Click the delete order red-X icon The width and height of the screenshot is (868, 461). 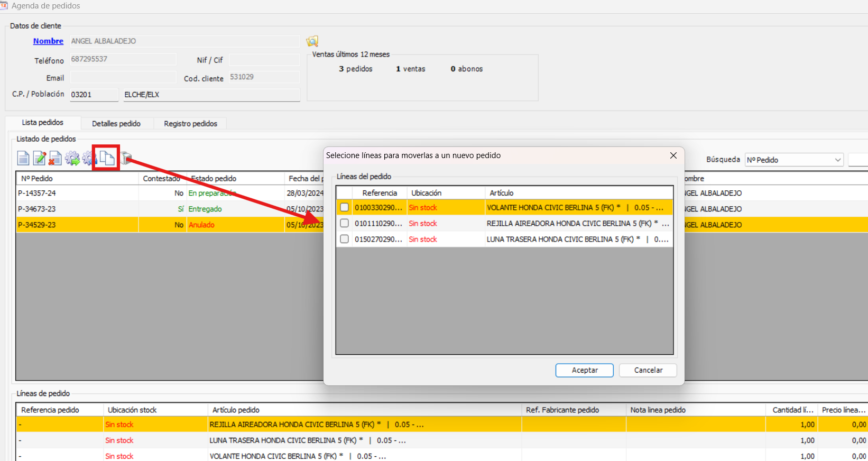coord(55,158)
